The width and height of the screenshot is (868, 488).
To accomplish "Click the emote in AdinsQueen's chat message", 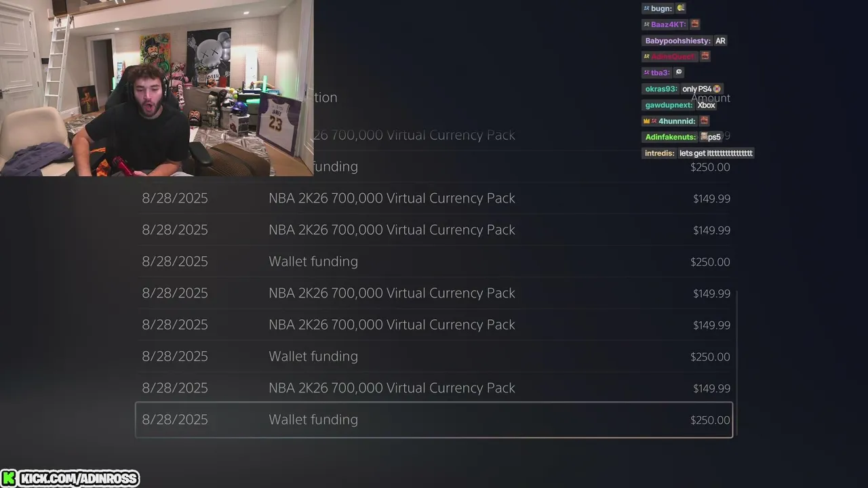I will pyautogui.click(x=705, y=56).
